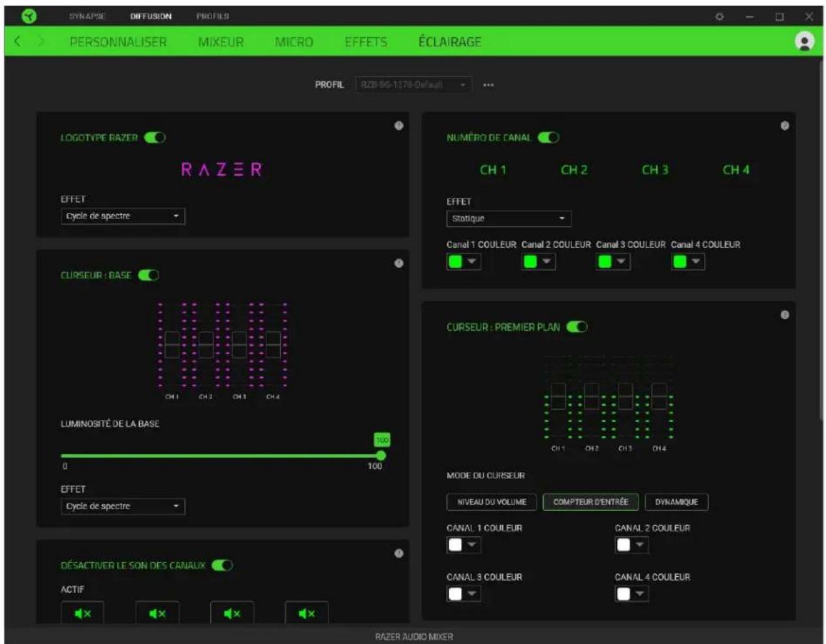Click the RAZER logotype preview
The width and height of the screenshot is (826, 644).
(x=221, y=170)
